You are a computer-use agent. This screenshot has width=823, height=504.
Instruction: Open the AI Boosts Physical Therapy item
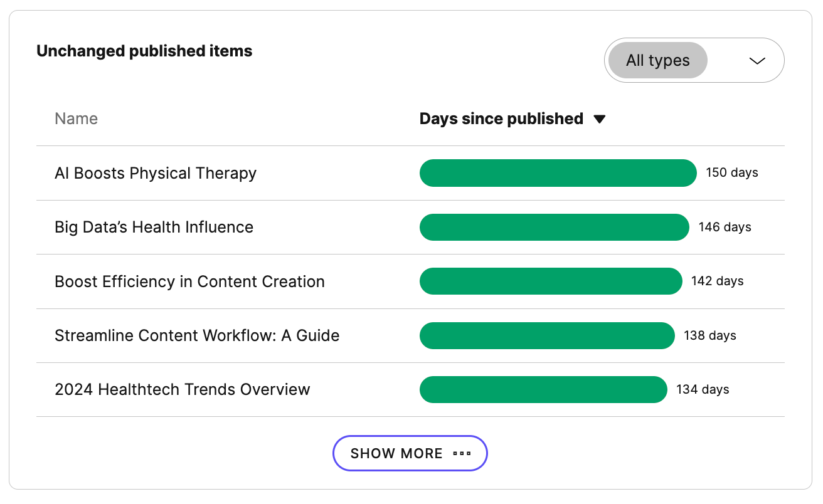coord(156,173)
